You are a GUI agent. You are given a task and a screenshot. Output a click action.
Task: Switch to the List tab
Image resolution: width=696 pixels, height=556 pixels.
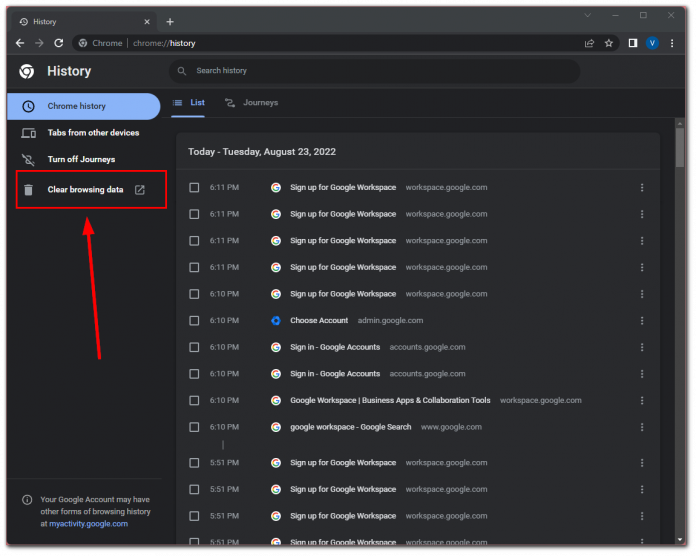point(188,103)
